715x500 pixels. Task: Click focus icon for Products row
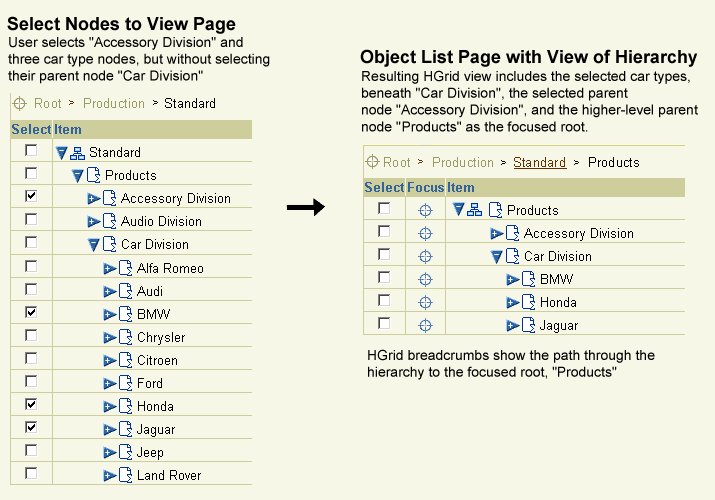(425, 210)
